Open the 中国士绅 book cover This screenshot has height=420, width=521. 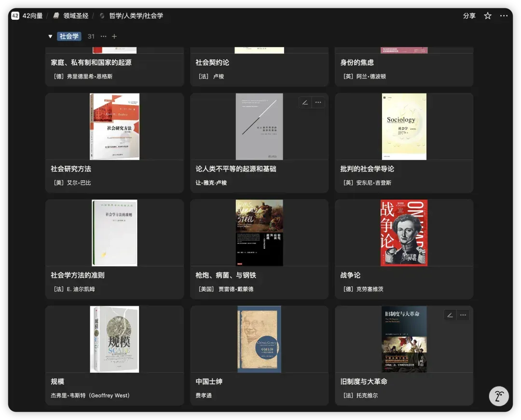(259, 339)
